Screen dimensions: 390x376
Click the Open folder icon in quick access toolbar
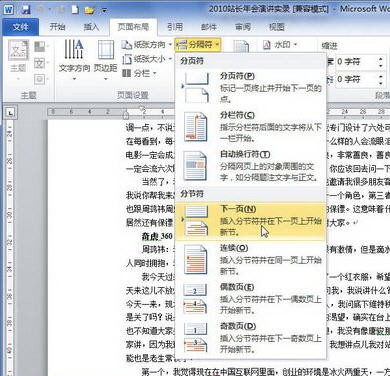tap(89, 10)
